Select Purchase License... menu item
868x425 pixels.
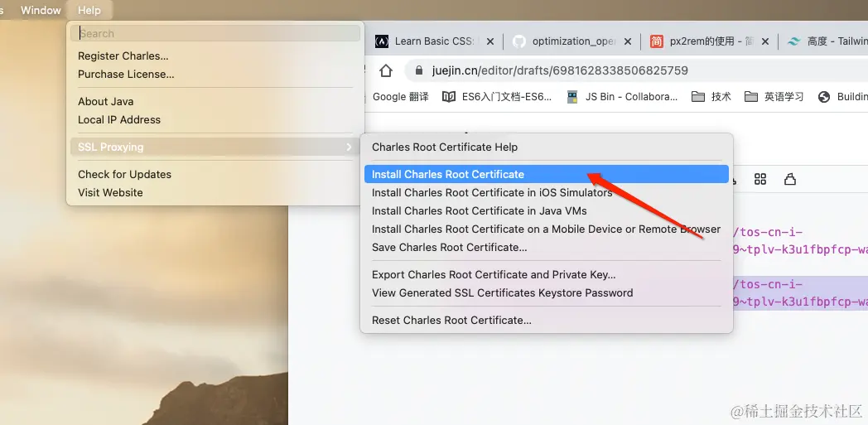(x=126, y=75)
